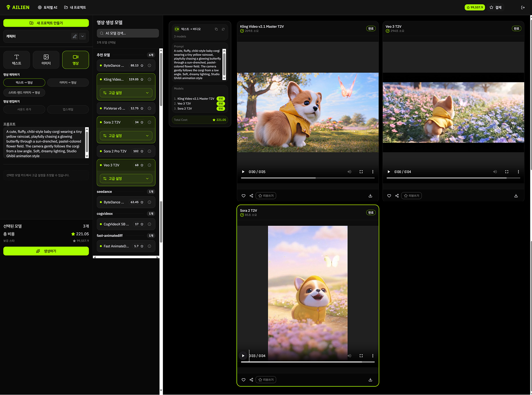Download the Veo 3 T2V video

pos(516,196)
